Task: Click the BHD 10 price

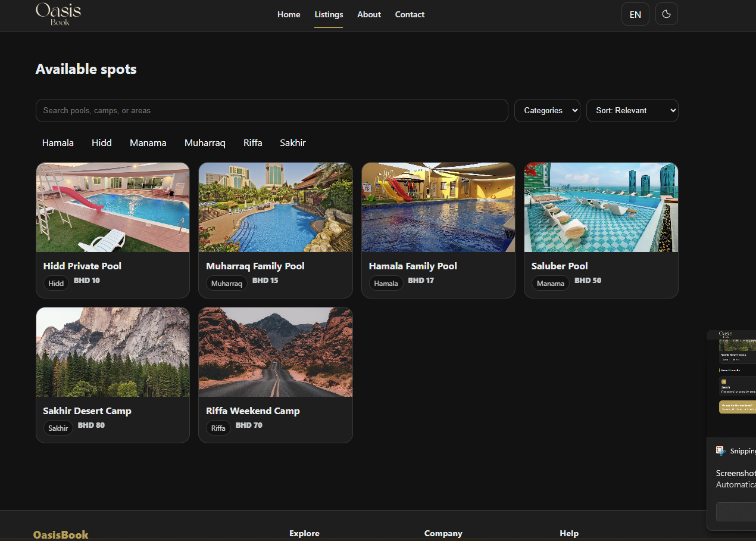Action: click(x=87, y=281)
